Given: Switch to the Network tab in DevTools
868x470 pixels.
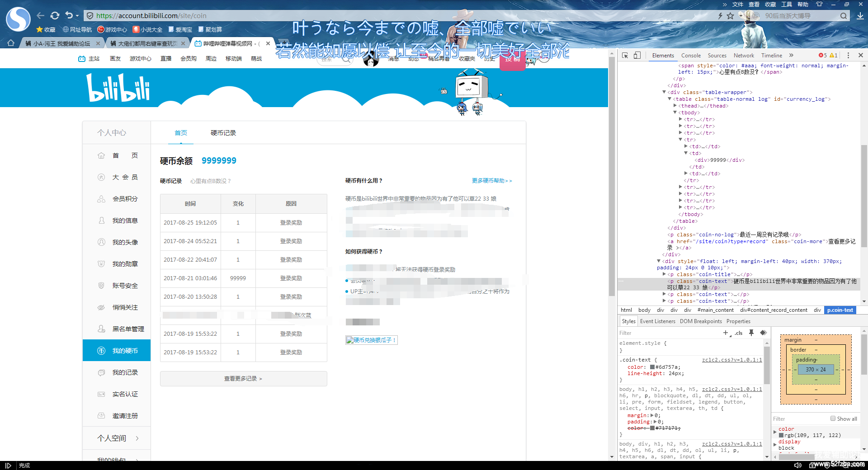Looking at the screenshot, I should [744, 56].
